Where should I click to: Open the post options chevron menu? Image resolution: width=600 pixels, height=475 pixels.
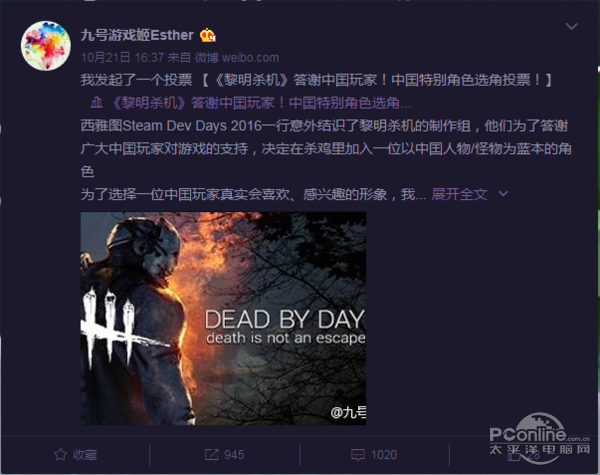(x=571, y=26)
